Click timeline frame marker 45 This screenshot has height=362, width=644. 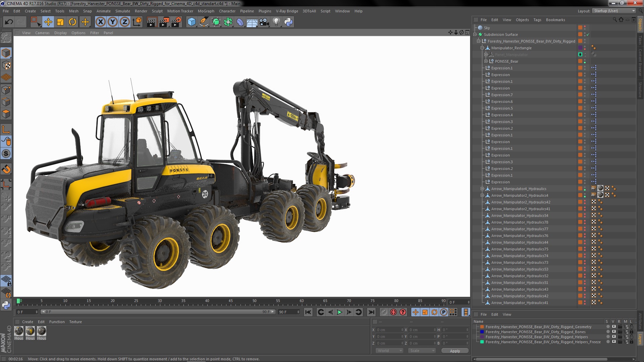click(x=230, y=301)
